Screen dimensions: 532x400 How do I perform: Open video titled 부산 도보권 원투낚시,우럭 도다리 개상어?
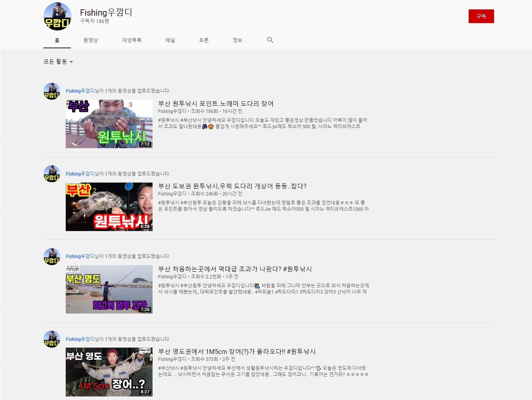[232, 186]
